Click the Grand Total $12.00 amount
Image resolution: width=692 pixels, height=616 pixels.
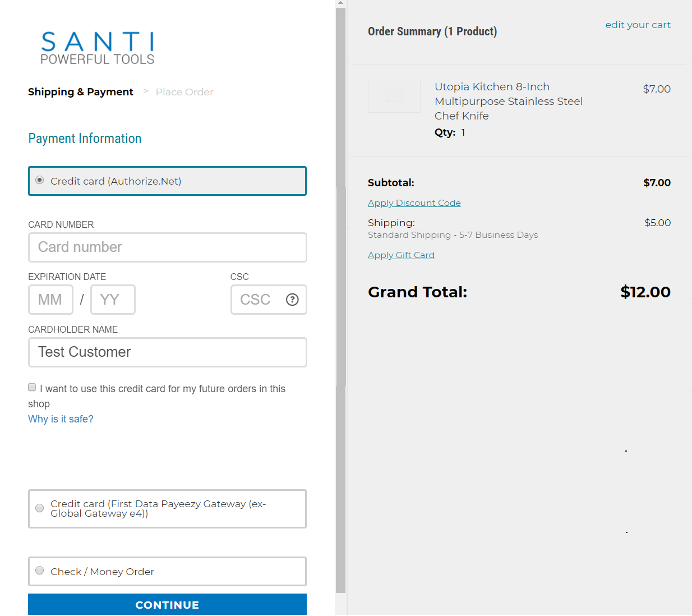[x=645, y=292]
